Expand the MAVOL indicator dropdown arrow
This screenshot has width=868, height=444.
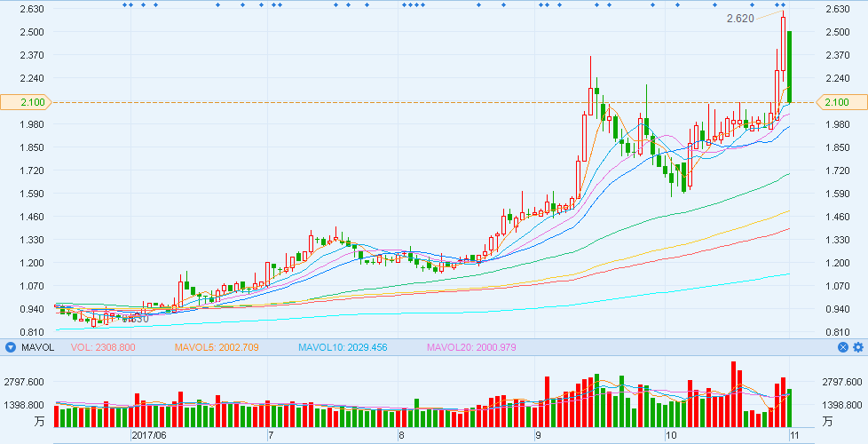(11, 348)
